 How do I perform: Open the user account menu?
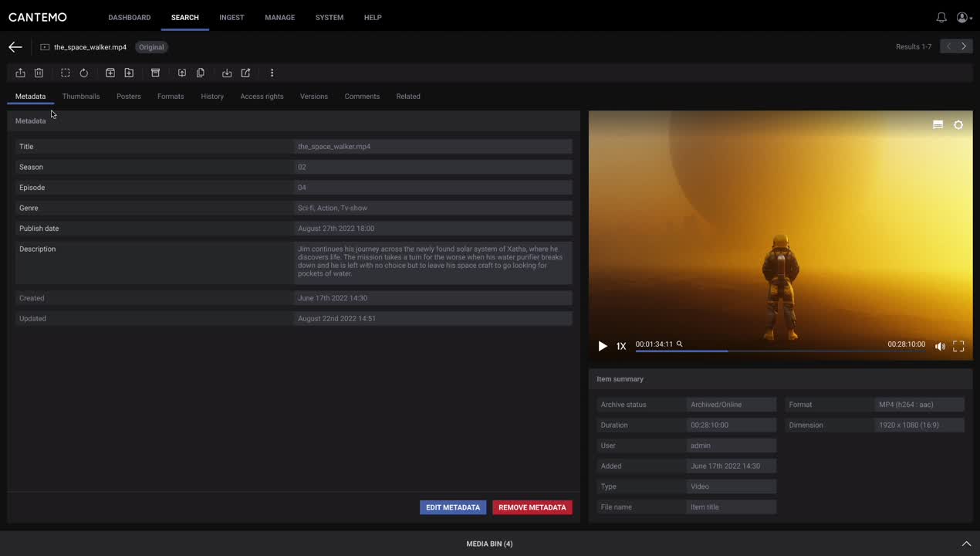click(x=964, y=17)
